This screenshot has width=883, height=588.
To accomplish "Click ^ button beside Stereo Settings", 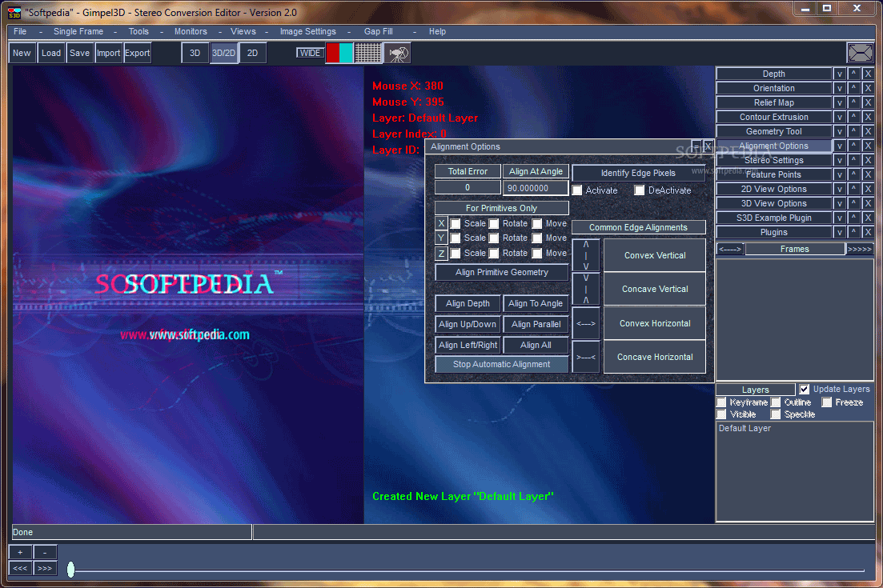I will tap(853, 160).
